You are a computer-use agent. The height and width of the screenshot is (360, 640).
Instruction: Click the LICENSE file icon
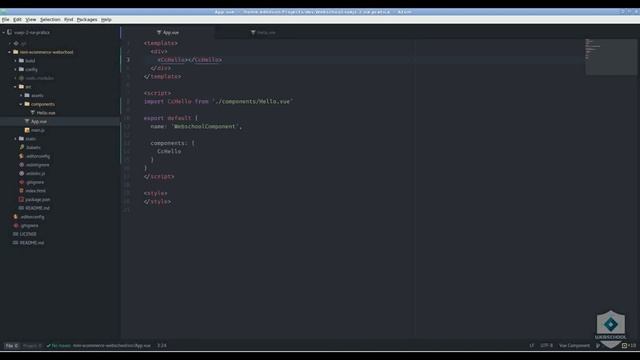16,234
